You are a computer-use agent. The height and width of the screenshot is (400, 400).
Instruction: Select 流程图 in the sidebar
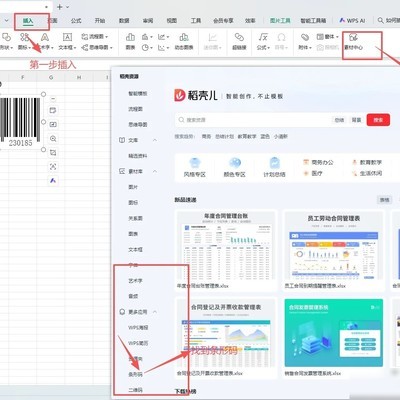coord(135,109)
